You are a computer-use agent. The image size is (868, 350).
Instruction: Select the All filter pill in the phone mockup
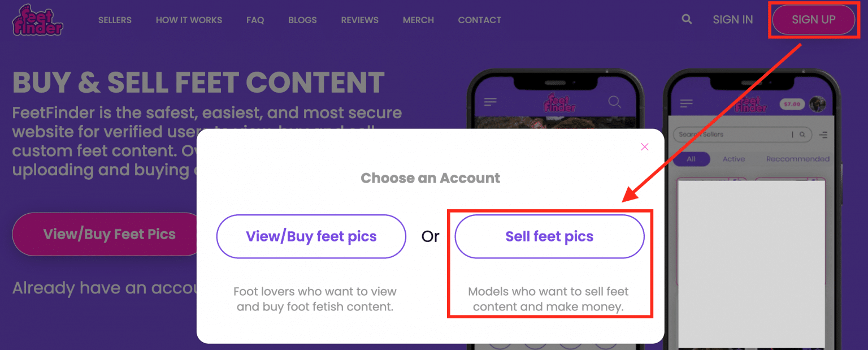pos(691,159)
